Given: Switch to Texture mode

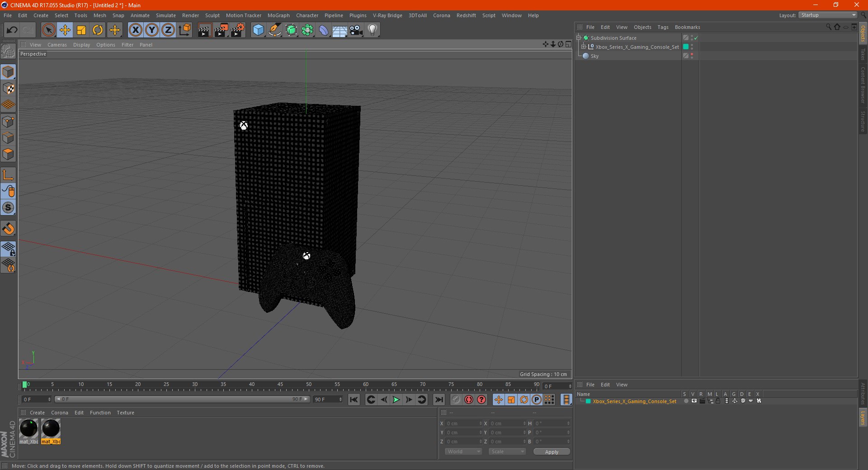Looking at the screenshot, I should (8, 89).
